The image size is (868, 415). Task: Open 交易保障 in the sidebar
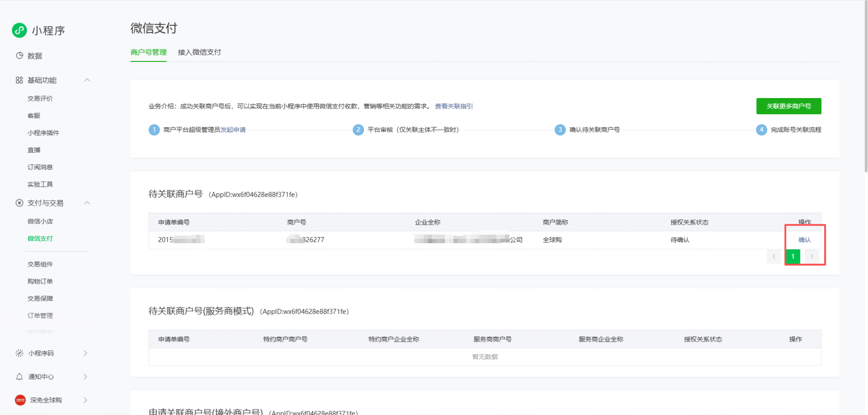(40, 298)
